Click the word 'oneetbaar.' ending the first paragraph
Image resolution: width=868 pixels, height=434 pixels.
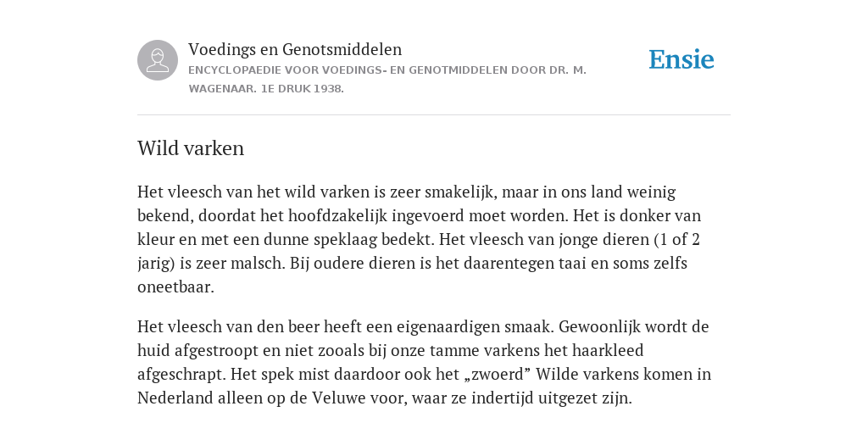point(175,287)
